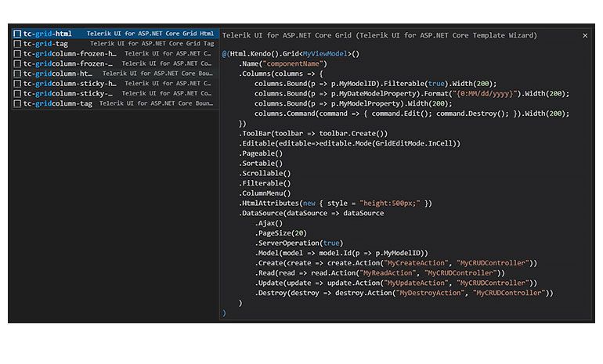Click the .Read MyReadAction line
The width and height of the screenshot is (603, 364).
380,273
